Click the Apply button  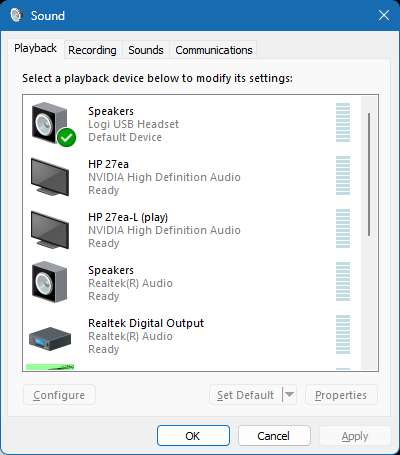click(355, 436)
